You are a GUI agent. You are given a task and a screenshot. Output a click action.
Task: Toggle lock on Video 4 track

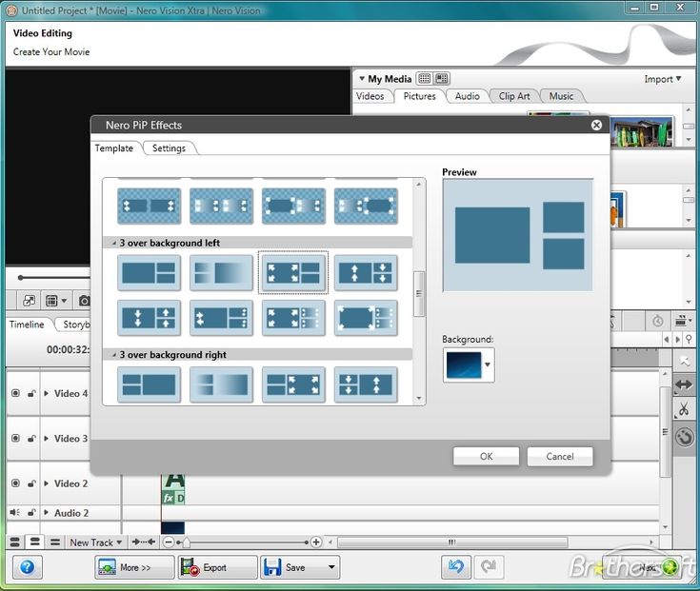click(x=31, y=393)
